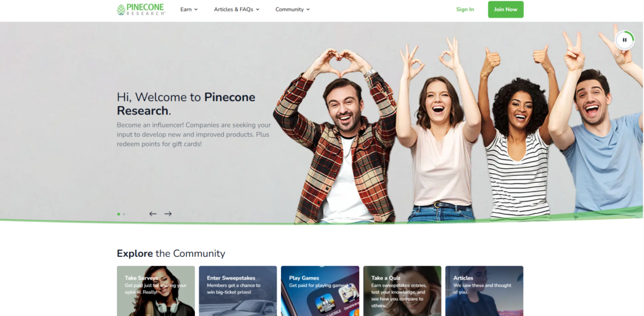Open the Earn menu
This screenshot has width=644, height=316.
pyautogui.click(x=189, y=9)
